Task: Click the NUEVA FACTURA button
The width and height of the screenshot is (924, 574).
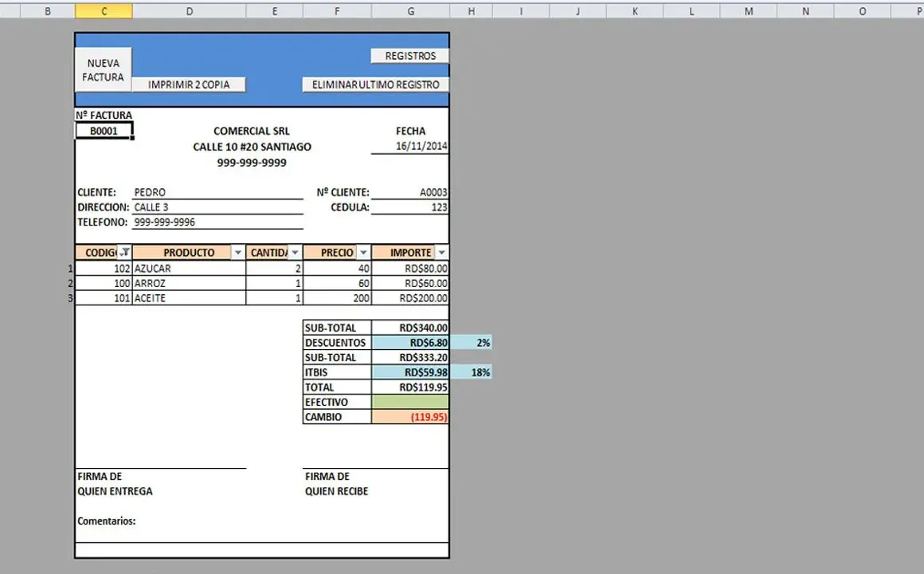Action: click(104, 70)
